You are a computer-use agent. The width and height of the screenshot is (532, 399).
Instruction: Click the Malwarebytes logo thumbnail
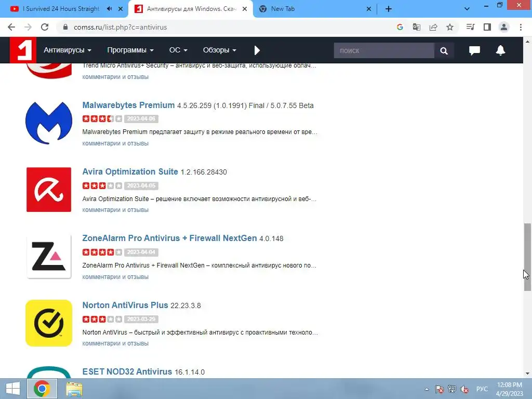[x=49, y=123]
